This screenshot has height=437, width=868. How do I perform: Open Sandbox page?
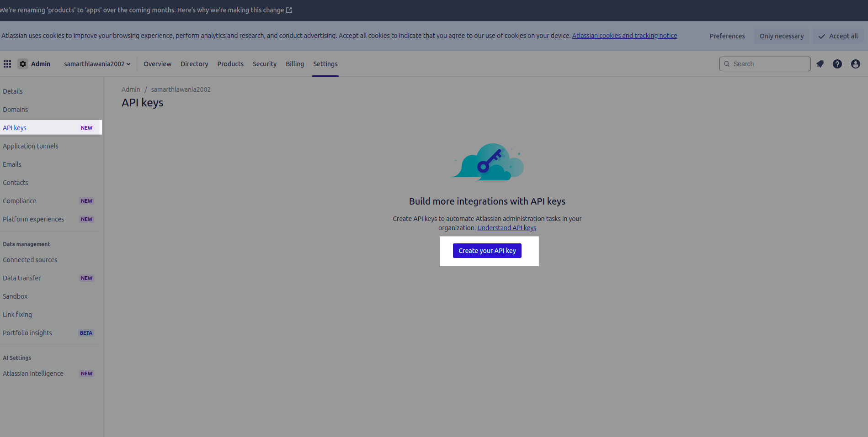50,296
